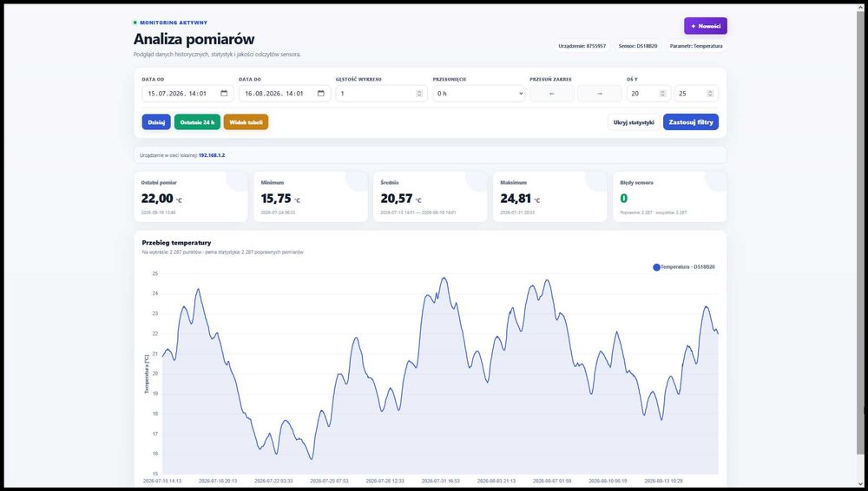Click the Urządzenie: 8755957 badge
The image size is (868, 491).
(x=582, y=46)
